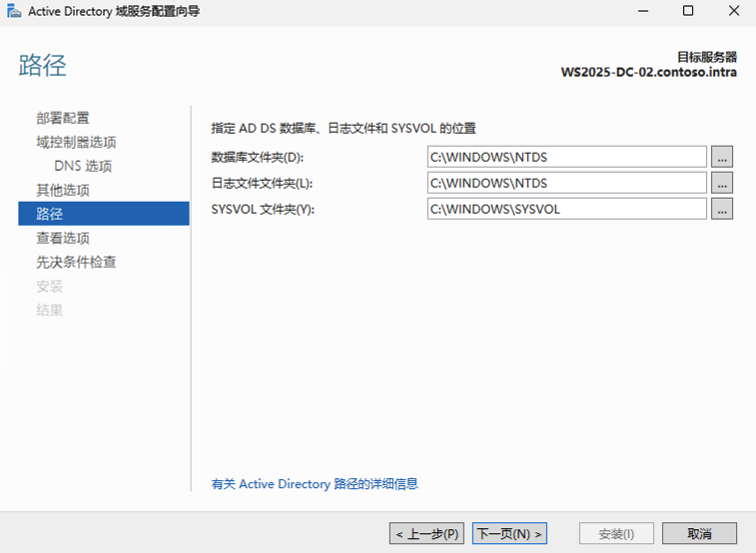Click the page heading 路径
Image resolution: width=756 pixels, height=553 pixels.
(42, 65)
